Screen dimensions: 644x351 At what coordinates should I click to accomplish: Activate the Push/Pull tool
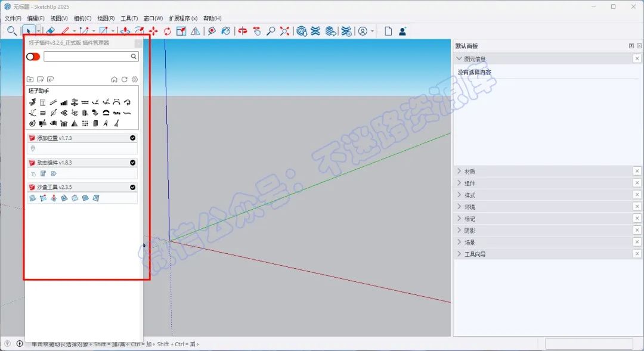(x=125, y=31)
